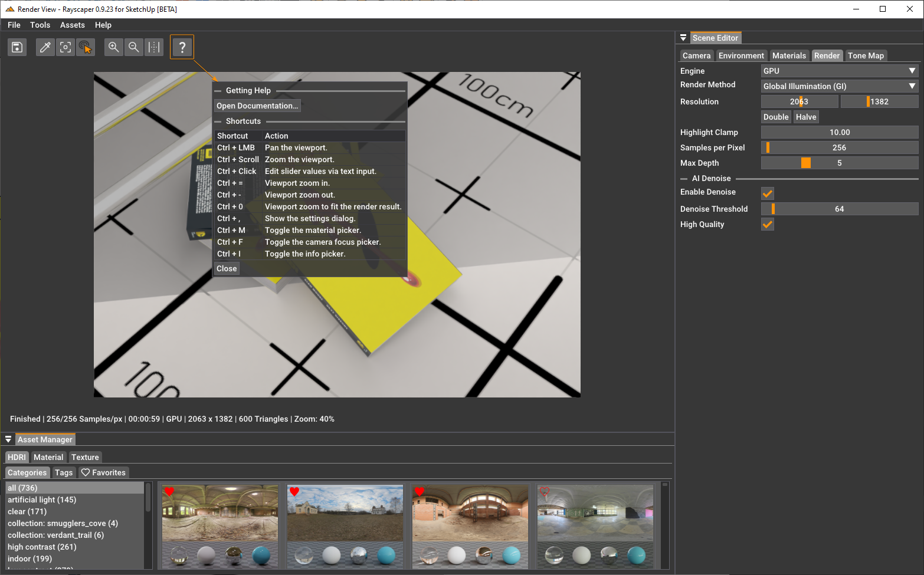The image size is (924, 575).
Task: Click Open Documentation button
Action: (257, 106)
